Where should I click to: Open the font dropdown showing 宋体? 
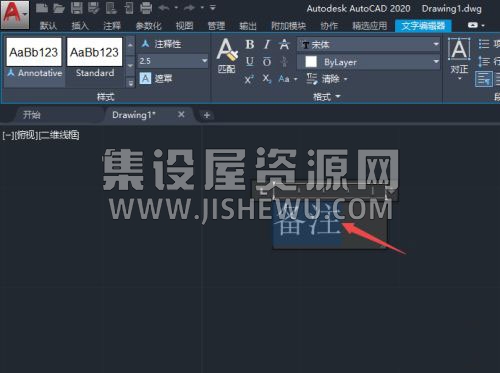click(x=368, y=44)
